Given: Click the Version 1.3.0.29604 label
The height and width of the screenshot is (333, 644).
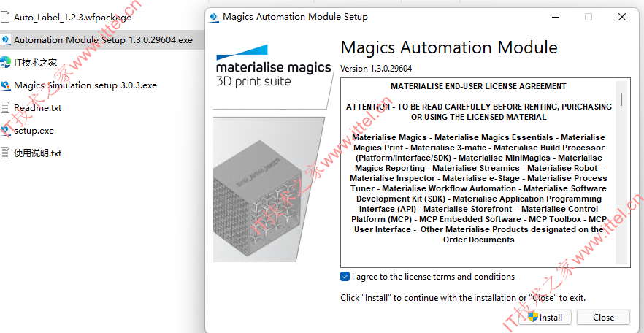Looking at the screenshot, I should pos(376,69).
